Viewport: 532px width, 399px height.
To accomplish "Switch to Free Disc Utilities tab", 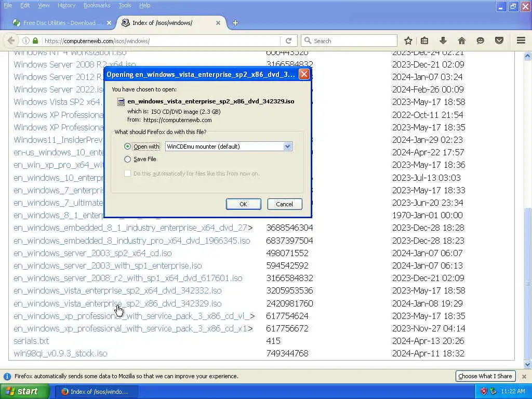I will [62, 23].
